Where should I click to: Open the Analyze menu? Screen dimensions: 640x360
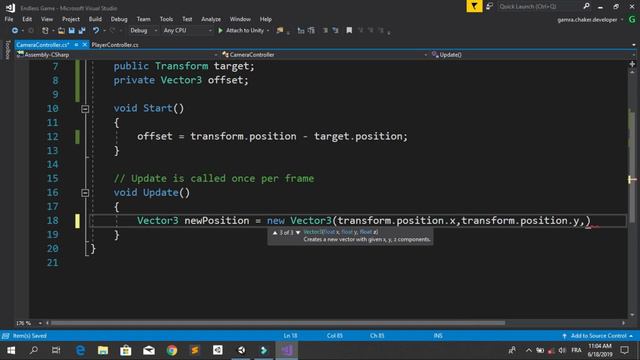click(211, 19)
